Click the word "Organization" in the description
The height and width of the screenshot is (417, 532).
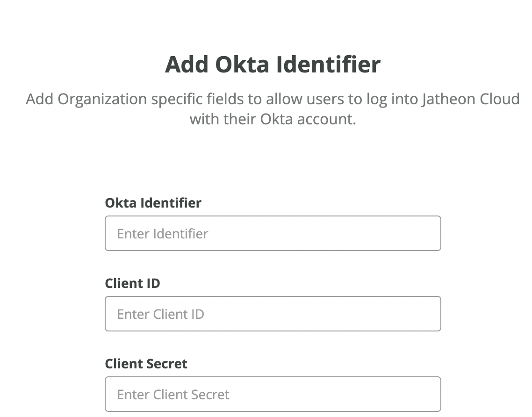click(102, 100)
